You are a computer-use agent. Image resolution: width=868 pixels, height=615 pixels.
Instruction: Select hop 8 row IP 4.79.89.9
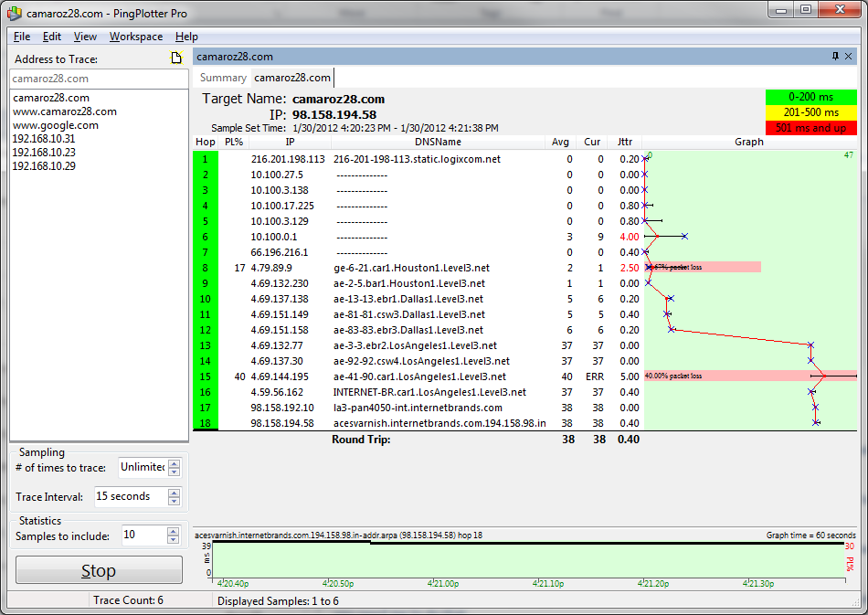click(271, 268)
